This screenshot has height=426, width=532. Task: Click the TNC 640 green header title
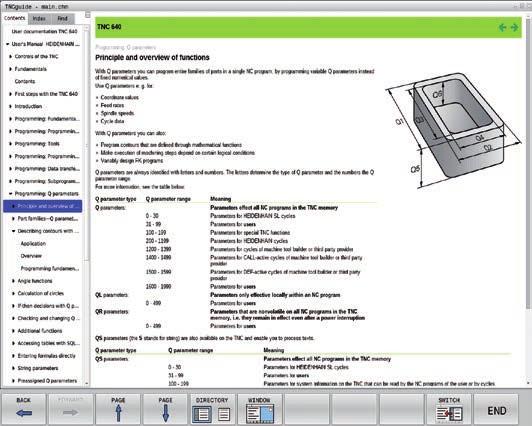[x=109, y=27]
